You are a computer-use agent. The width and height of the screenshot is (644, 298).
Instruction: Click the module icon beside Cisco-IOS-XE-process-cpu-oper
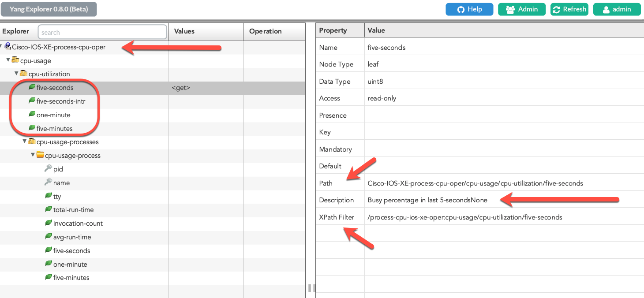tap(7, 46)
